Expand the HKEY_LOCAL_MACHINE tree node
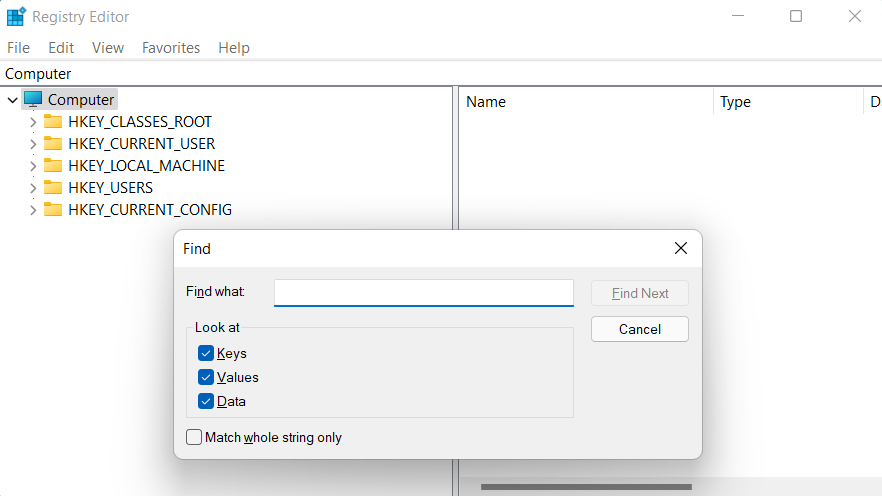This screenshot has height=496, width=882. pos(33,166)
